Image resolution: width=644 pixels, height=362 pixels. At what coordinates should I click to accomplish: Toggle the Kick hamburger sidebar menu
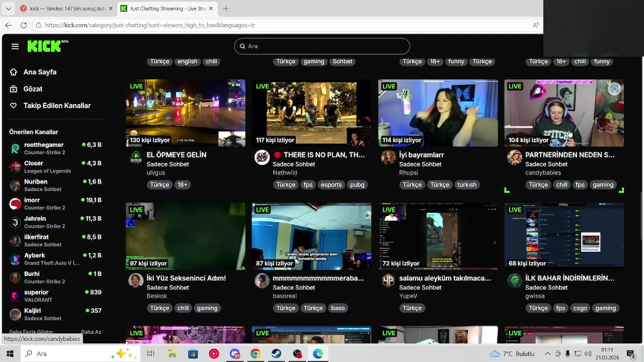[x=15, y=46]
